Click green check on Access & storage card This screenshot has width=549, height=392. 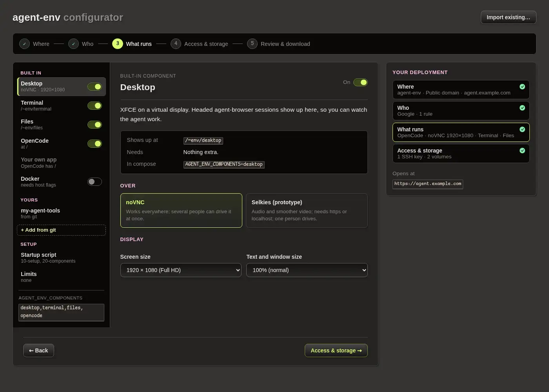522,151
